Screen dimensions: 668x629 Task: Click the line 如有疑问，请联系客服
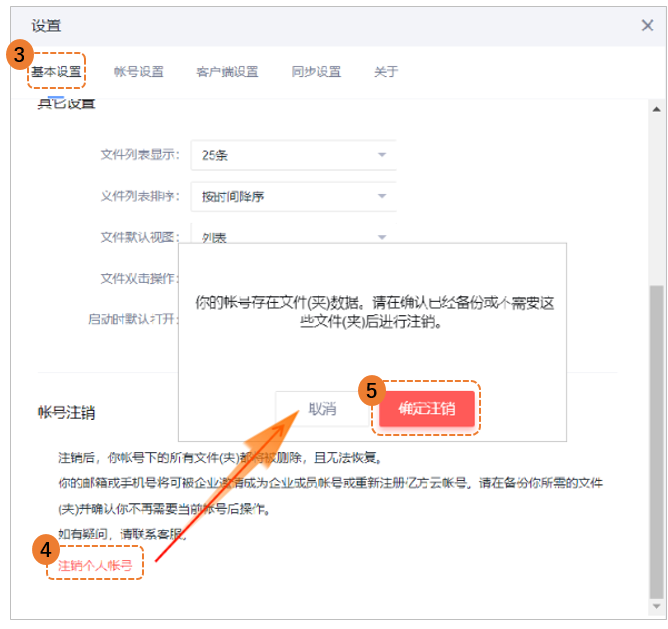pos(122,534)
